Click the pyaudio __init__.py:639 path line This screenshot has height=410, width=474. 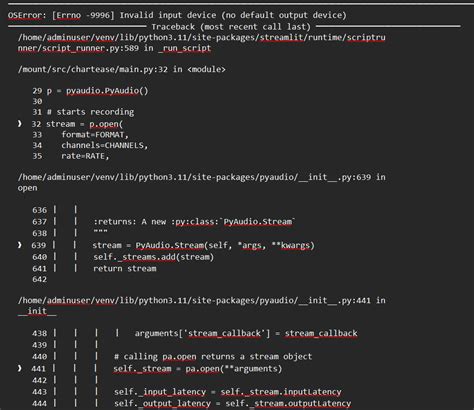click(x=202, y=177)
